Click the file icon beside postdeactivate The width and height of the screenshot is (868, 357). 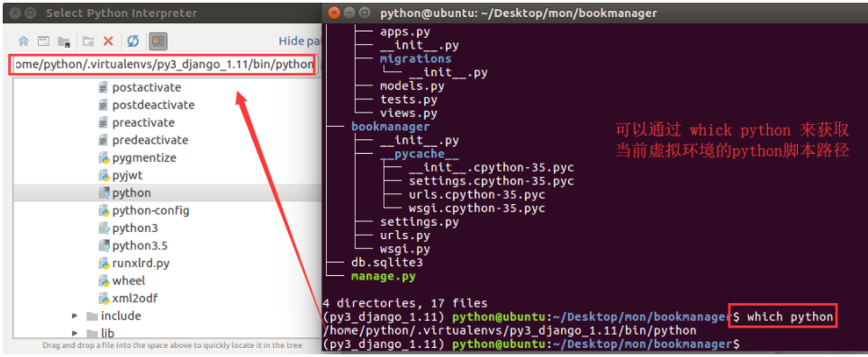click(x=103, y=105)
